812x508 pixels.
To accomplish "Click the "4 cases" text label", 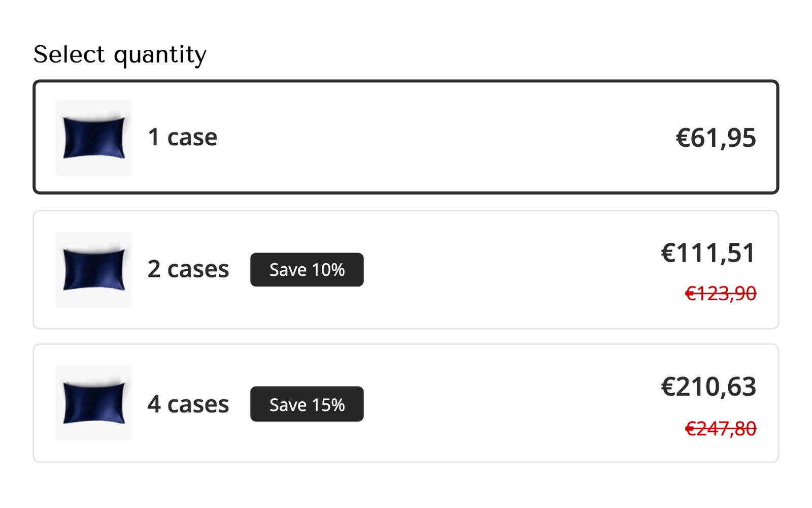I will click(188, 404).
